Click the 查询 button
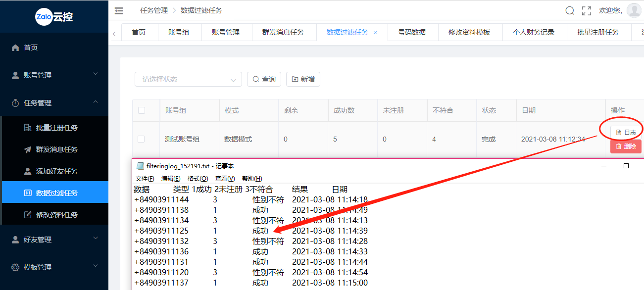Viewport: 644px width, 290px height. (x=264, y=79)
